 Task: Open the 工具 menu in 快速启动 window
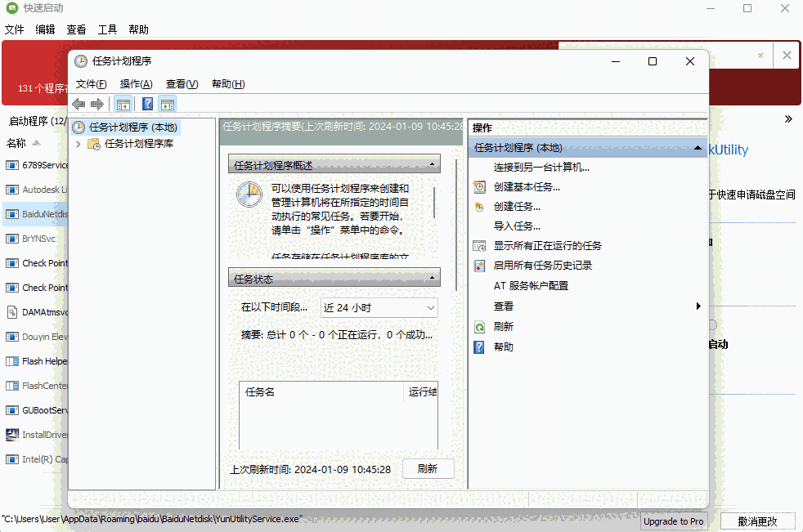(107, 29)
